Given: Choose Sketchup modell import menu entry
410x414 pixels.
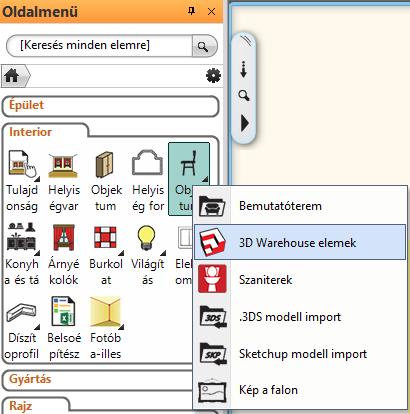Looking at the screenshot, I should tap(300, 353).
